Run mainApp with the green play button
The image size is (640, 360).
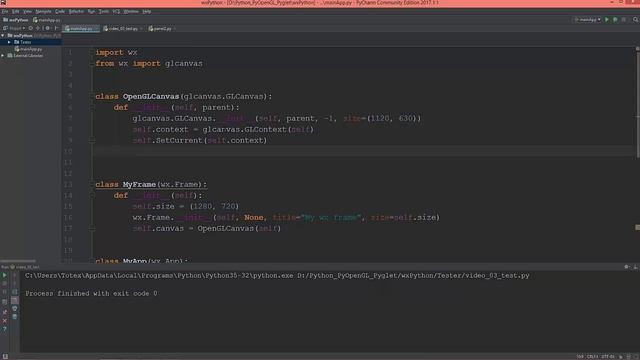607,20
